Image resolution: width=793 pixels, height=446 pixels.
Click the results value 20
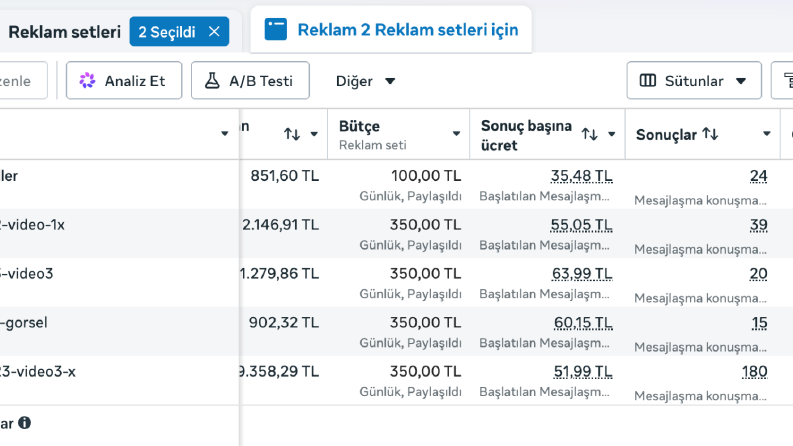pos(758,274)
